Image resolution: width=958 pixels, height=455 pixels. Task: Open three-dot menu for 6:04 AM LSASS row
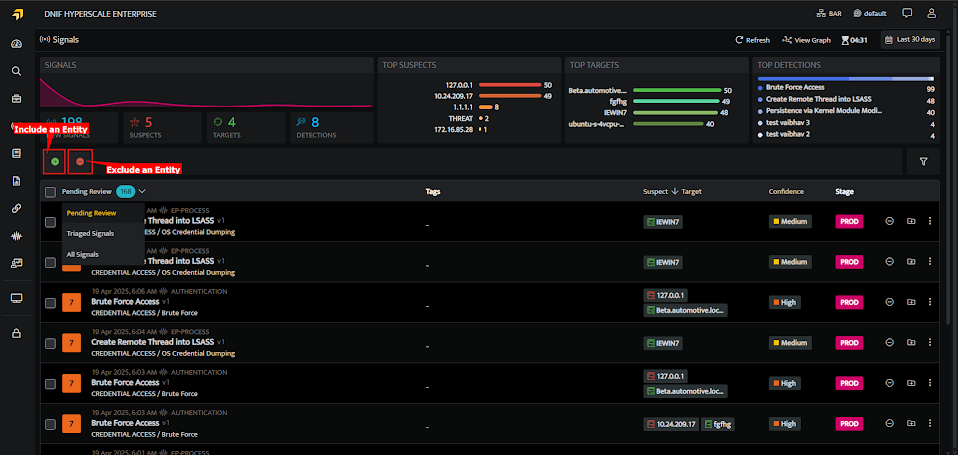pos(930,343)
